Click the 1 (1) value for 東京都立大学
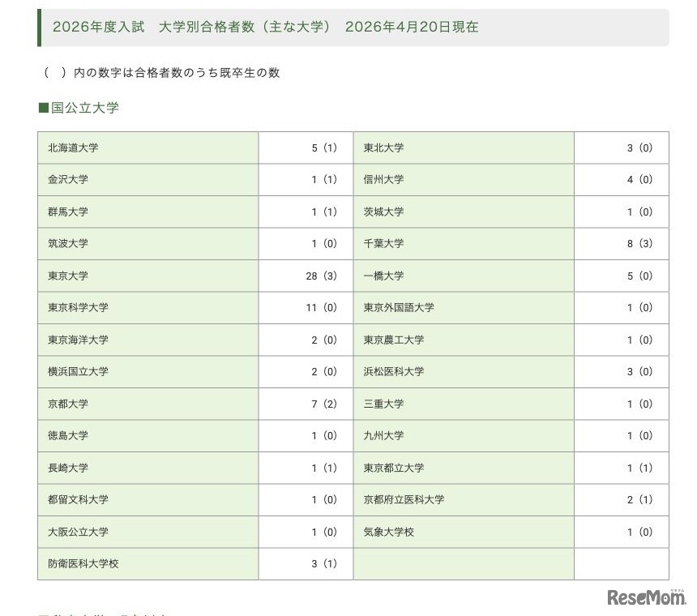 [x=639, y=468]
